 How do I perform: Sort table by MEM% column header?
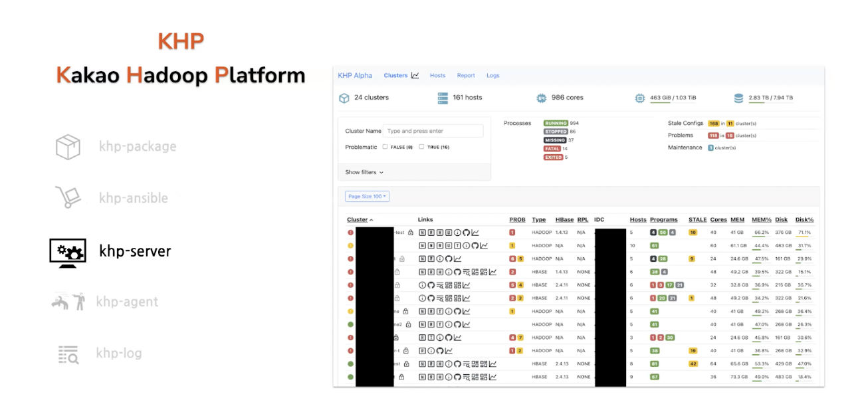point(761,220)
